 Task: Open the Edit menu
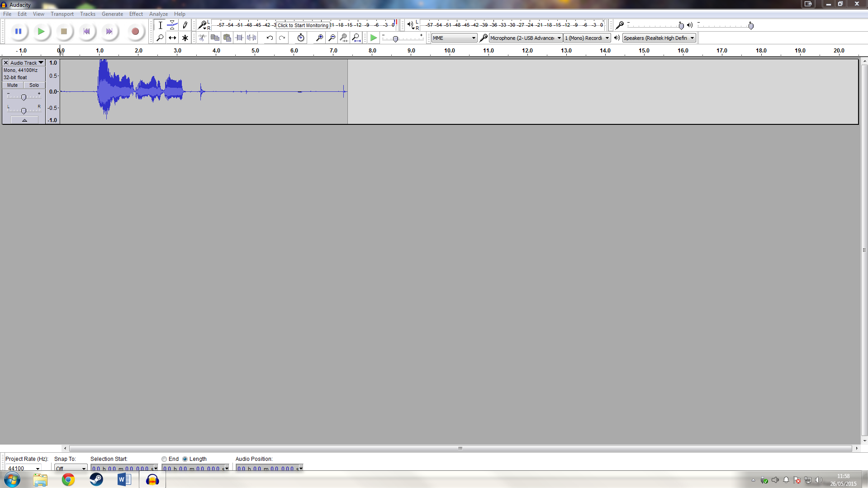pos(22,14)
